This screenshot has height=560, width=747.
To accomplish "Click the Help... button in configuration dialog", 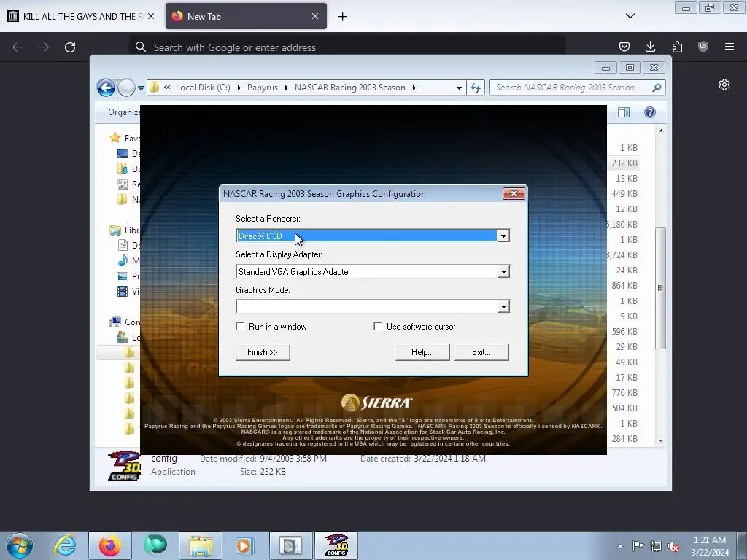I will pos(422,352).
